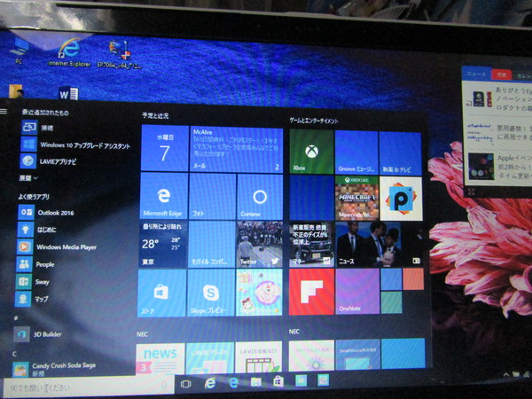
Task: Launch the Minecraft Windows 10 tile
Action: (x=357, y=198)
